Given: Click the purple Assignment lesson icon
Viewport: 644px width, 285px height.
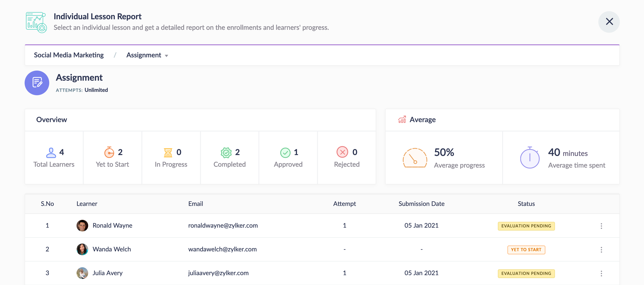Looking at the screenshot, I should [x=37, y=83].
